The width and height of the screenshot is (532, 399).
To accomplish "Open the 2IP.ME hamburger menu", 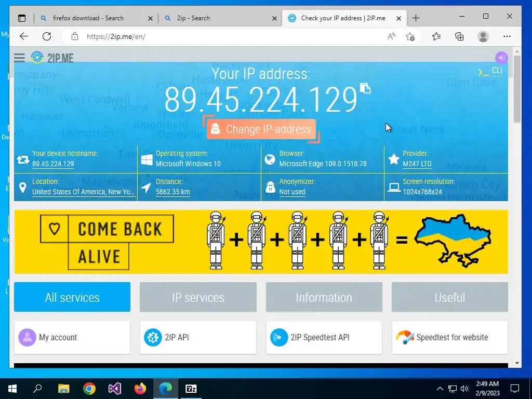I will click(x=19, y=58).
